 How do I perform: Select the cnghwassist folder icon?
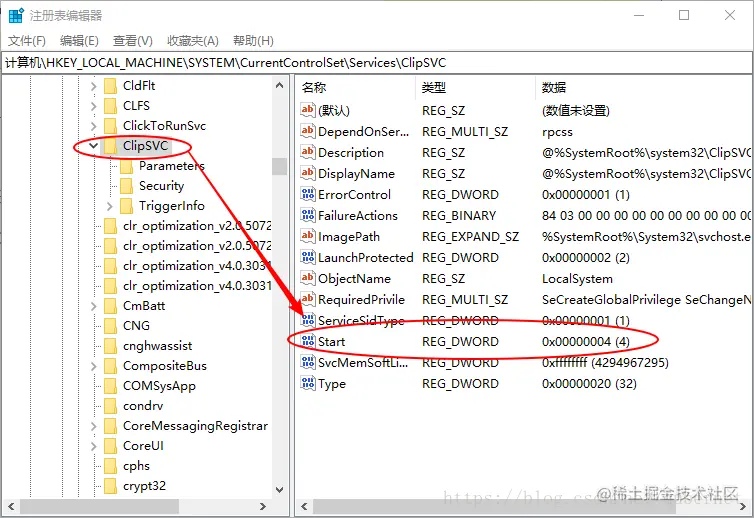click(x=111, y=346)
